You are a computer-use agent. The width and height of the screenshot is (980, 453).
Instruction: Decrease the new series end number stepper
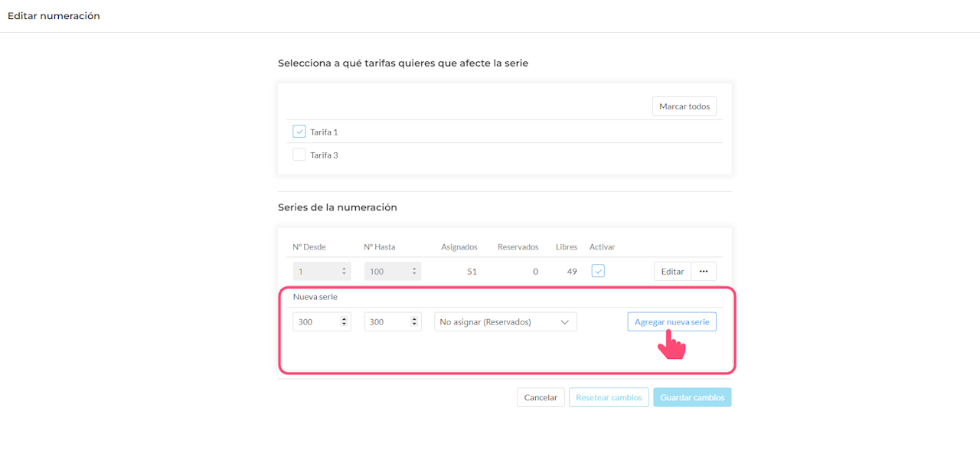(x=414, y=325)
